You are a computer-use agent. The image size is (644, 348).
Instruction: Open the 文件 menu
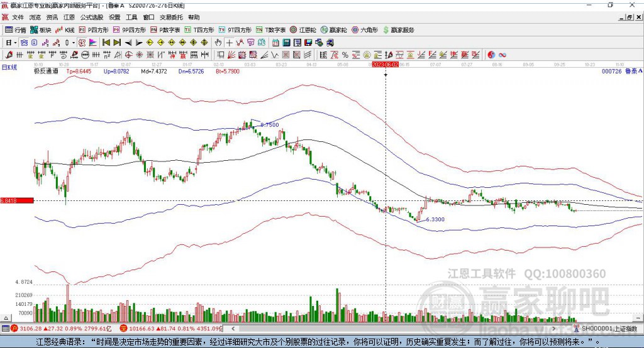18,17
